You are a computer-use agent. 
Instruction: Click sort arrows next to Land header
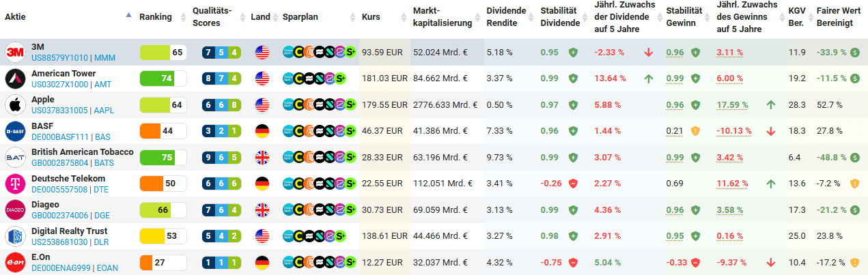(x=275, y=16)
